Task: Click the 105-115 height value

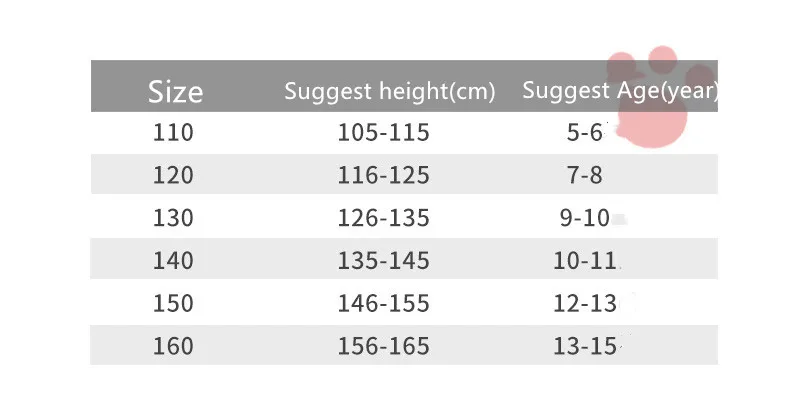Action: pyautogui.click(x=383, y=133)
